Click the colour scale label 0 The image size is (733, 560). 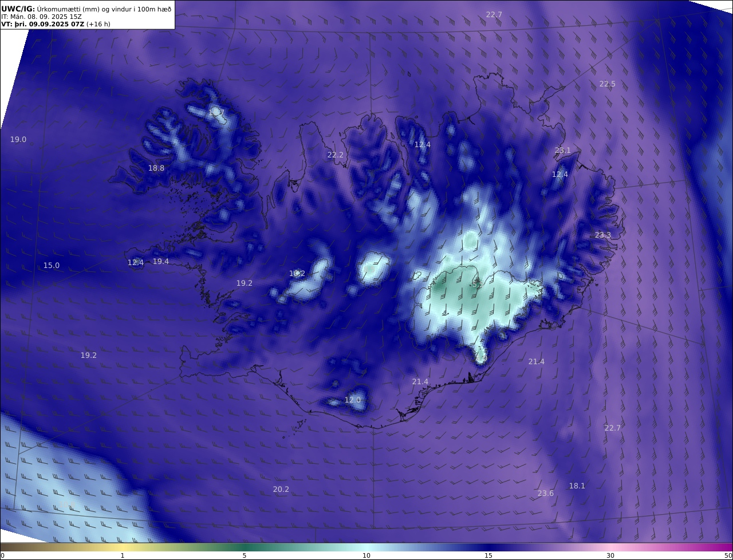click(2, 556)
